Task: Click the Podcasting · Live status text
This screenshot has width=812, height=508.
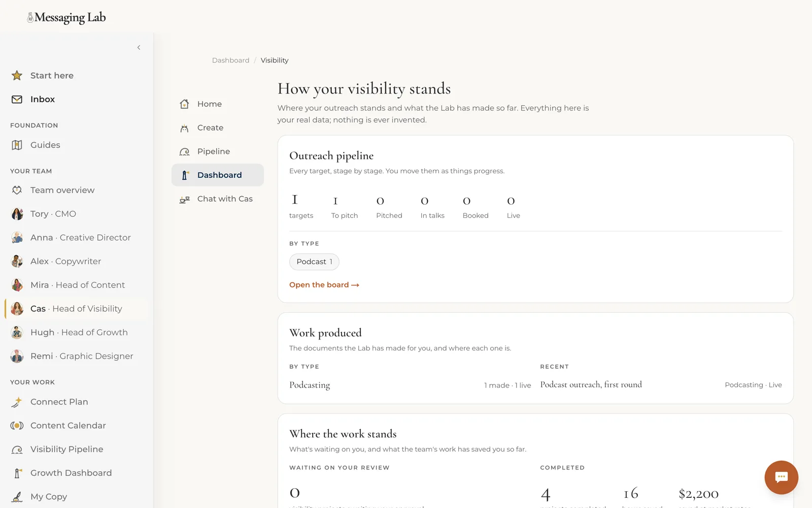Action: pyautogui.click(x=753, y=385)
